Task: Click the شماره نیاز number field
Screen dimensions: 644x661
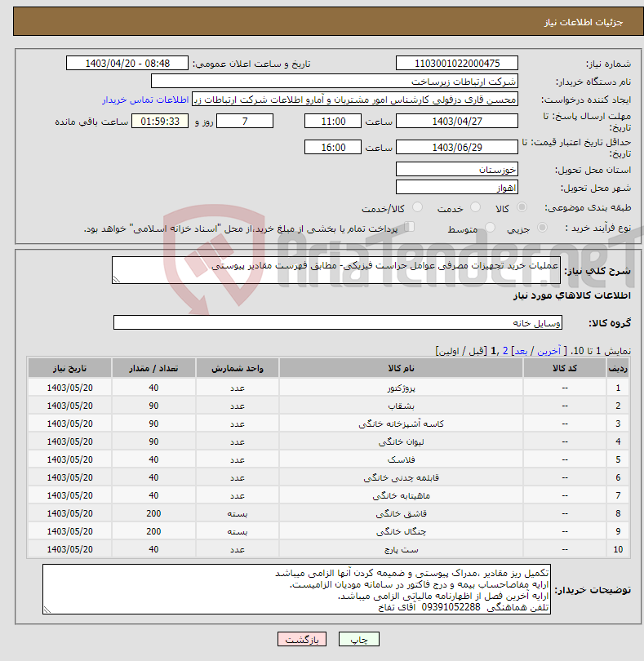Action: click(457, 63)
